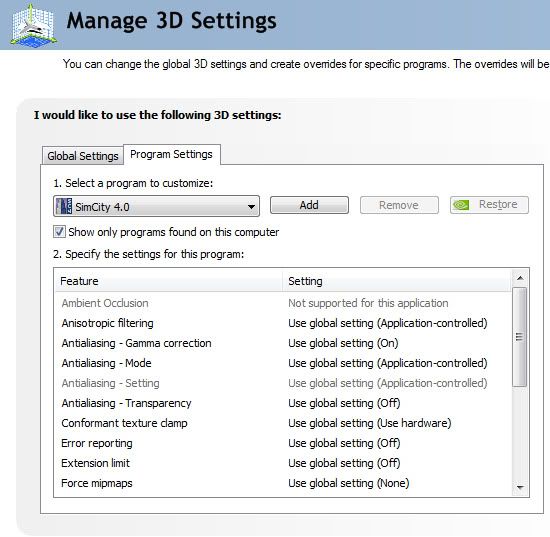The width and height of the screenshot is (550, 537).
Task: Click the settings list scrollbar thumb
Action: tap(520, 337)
